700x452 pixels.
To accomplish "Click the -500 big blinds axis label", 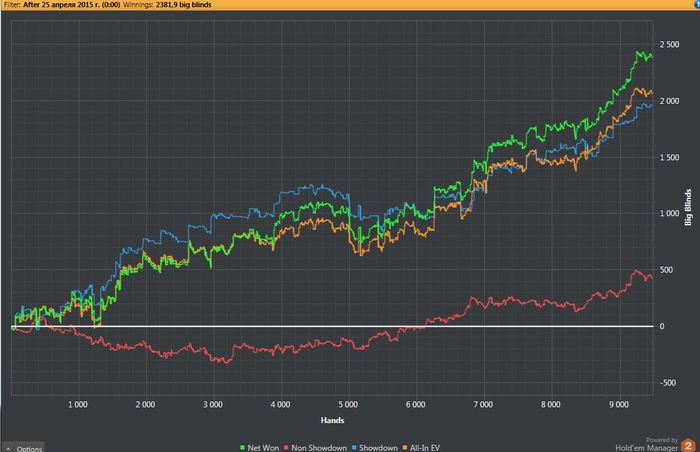I will click(x=667, y=383).
